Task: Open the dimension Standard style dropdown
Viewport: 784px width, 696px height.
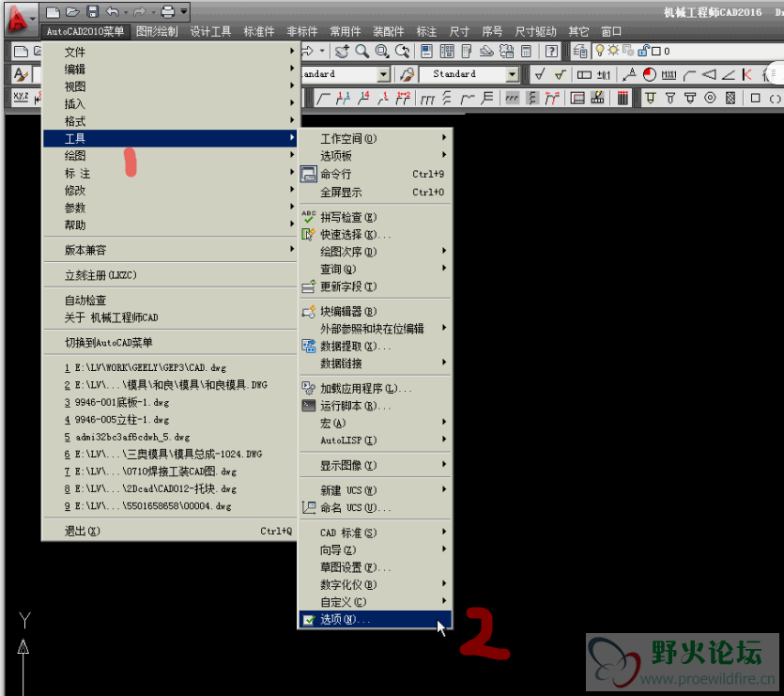Action: point(512,74)
